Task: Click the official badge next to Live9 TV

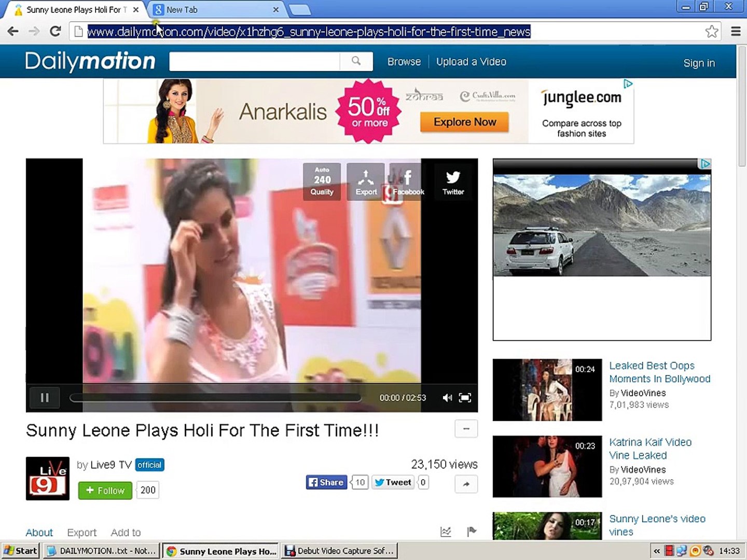Action: (149, 465)
